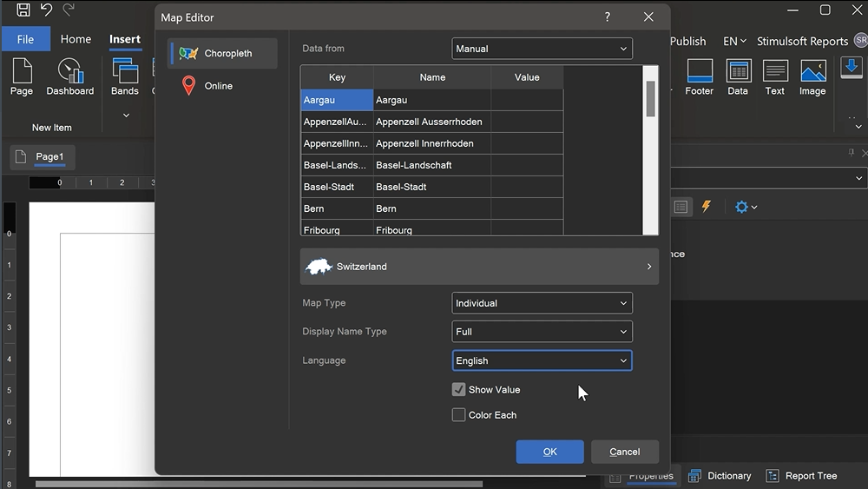Expand the Display Name Type dropdown
868x489 pixels.
[x=542, y=332]
